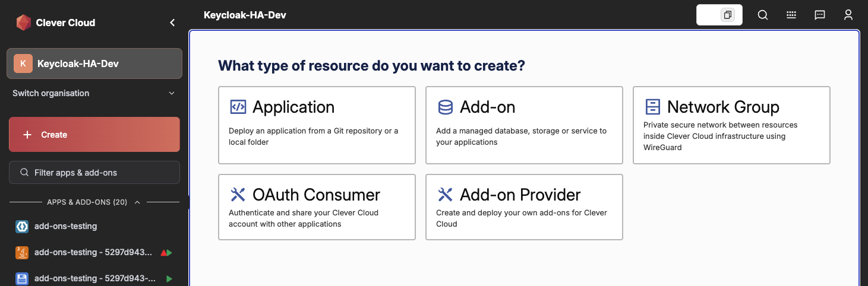Open the Switch organisation dropdown
The height and width of the screenshot is (286, 868).
[94, 93]
